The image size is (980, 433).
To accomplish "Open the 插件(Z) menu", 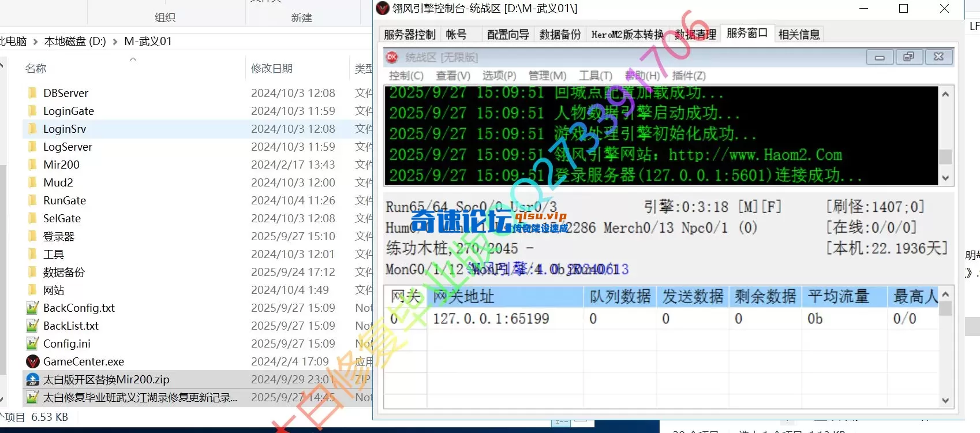I will click(x=689, y=76).
